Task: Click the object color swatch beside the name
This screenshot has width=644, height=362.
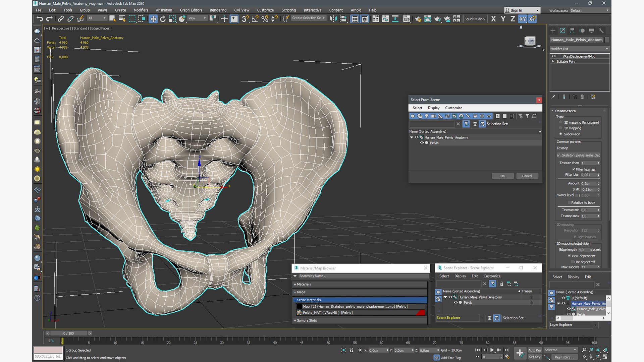Action: click(x=607, y=40)
